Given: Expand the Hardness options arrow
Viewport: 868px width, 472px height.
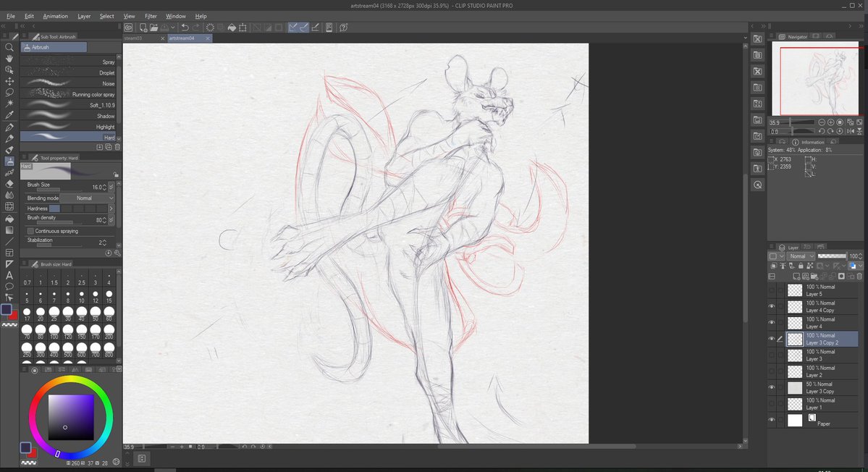Looking at the screenshot, I should 111,208.
